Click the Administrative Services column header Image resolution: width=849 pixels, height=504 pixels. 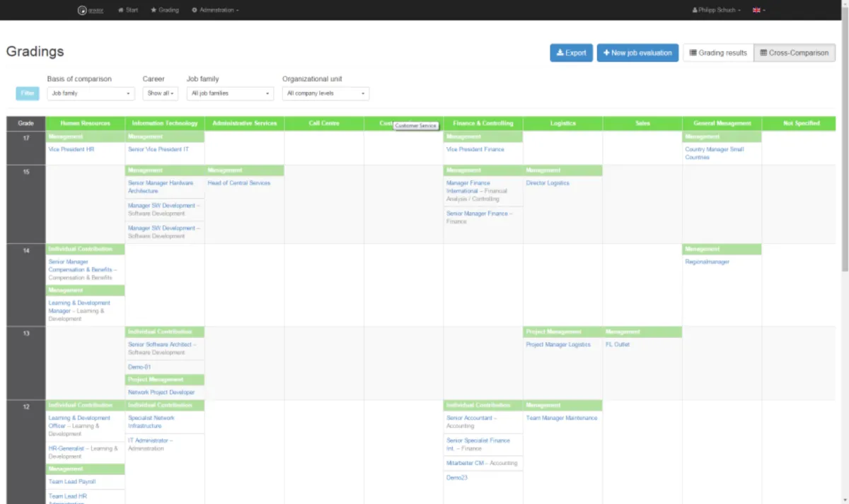pos(244,124)
